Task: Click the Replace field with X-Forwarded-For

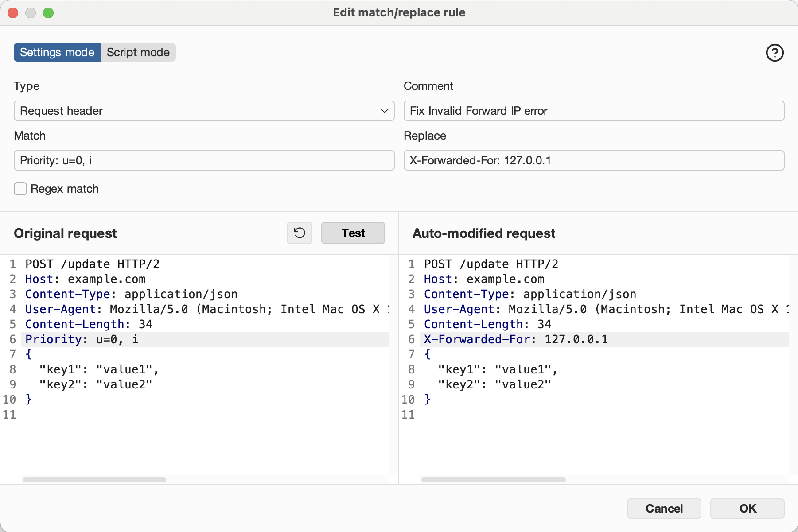Action: pyautogui.click(x=594, y=160)
